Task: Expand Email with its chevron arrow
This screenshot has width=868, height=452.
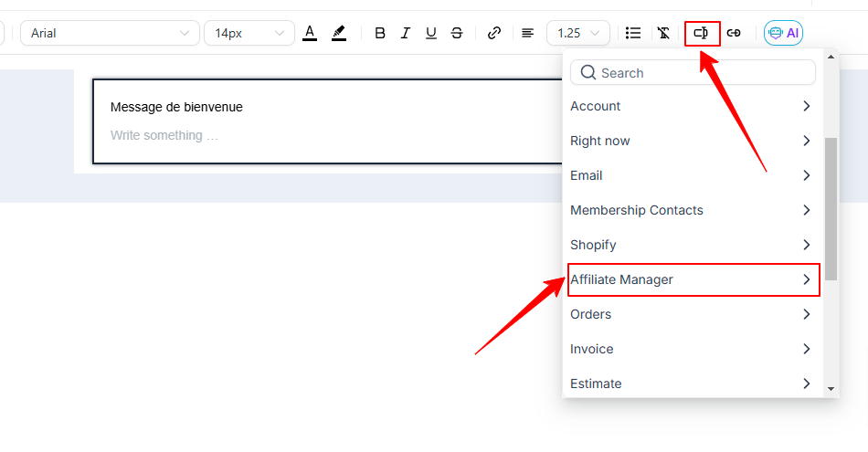Action: 807,175
